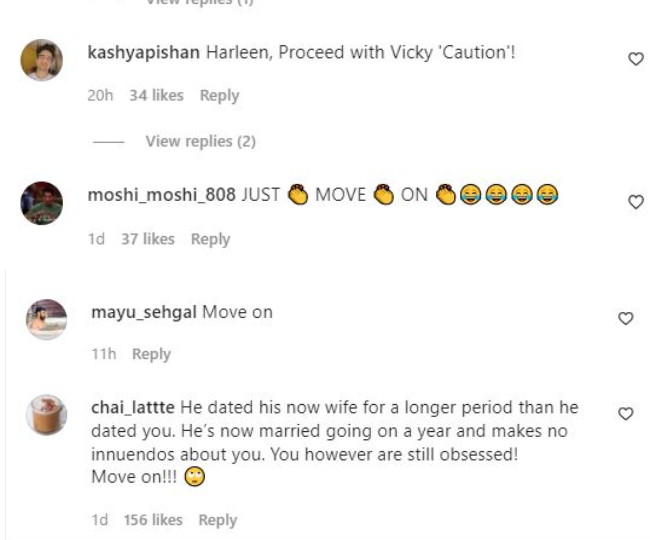Like kashyapishan's comment with heart icon

click(634, 60)
